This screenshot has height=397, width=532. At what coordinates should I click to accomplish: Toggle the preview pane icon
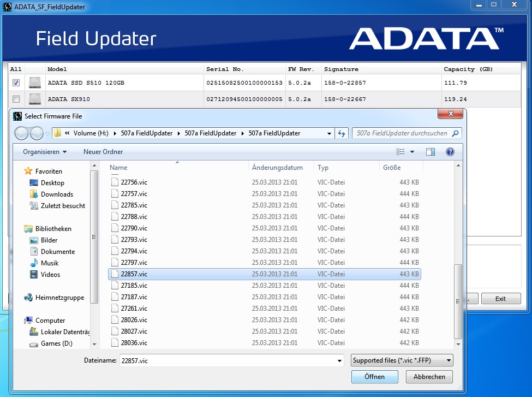pos(431,152)
